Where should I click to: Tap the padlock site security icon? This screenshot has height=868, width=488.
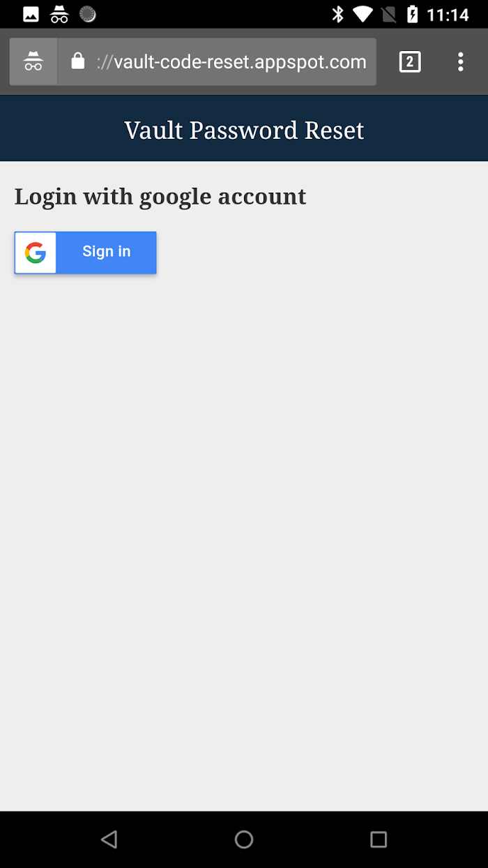coord(78,61)
